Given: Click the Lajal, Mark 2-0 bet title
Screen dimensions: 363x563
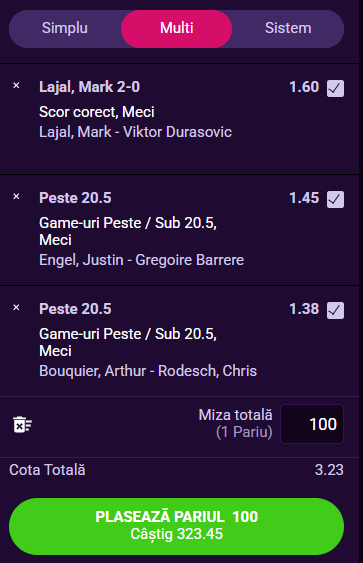Looking at the screenshot, I should pyautogui.click(x=89, y=87).
